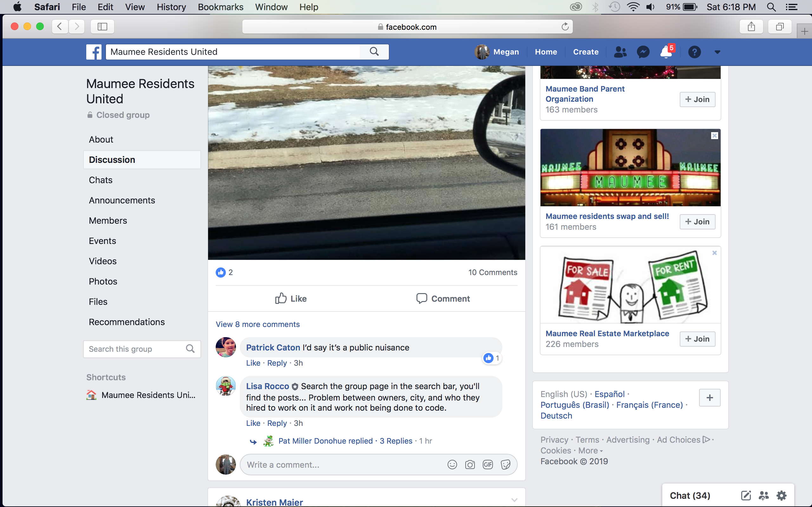Click the emoji icon in comment box
The height and width of the screenshot is (507, 812).
tap(452, 465)
